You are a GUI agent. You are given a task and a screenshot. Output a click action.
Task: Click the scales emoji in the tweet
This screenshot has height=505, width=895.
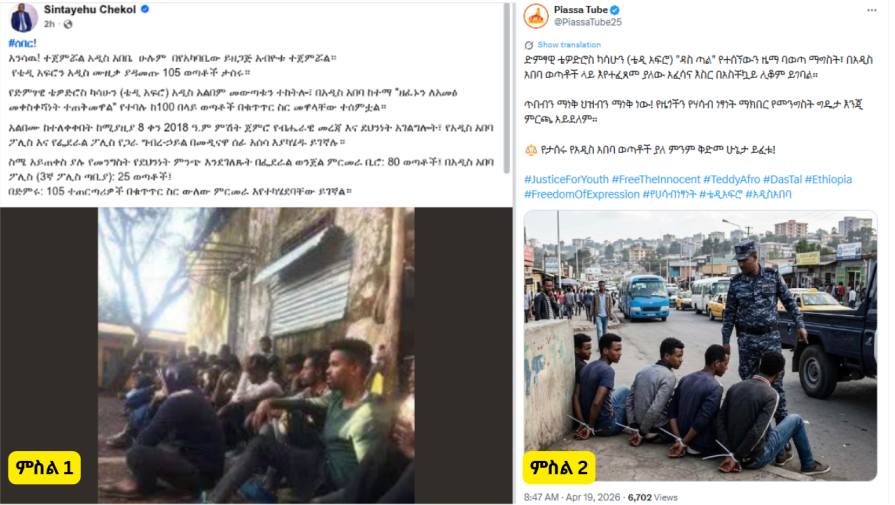(x=531, y=150)
